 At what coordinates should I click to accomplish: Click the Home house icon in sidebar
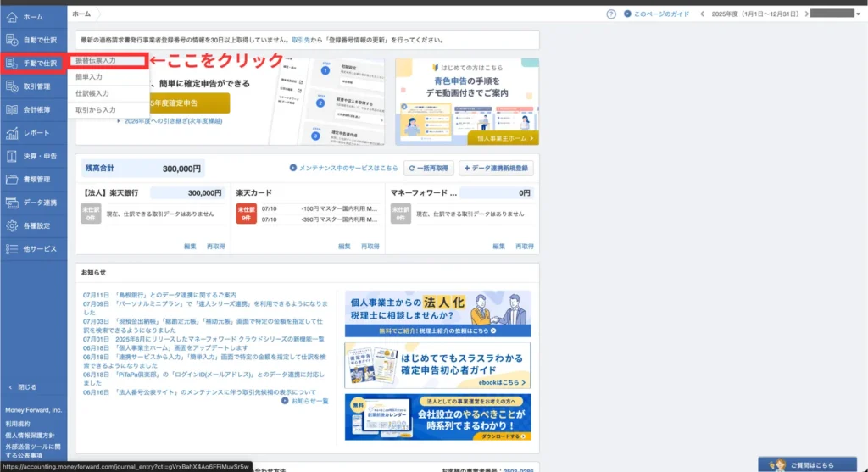[12, 17]
